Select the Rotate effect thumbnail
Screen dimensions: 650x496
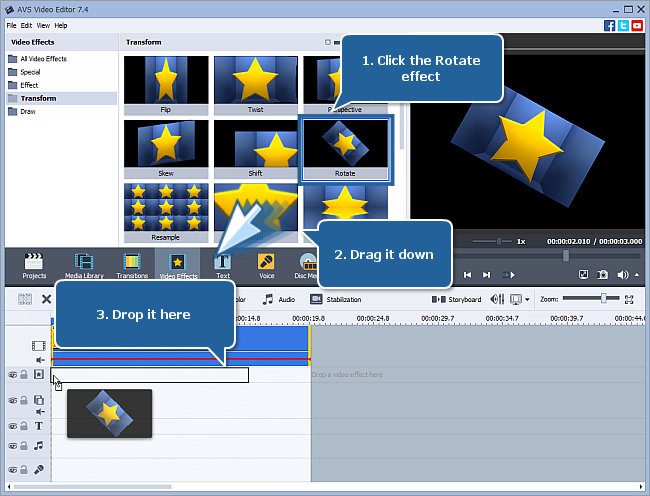[345, 150]
